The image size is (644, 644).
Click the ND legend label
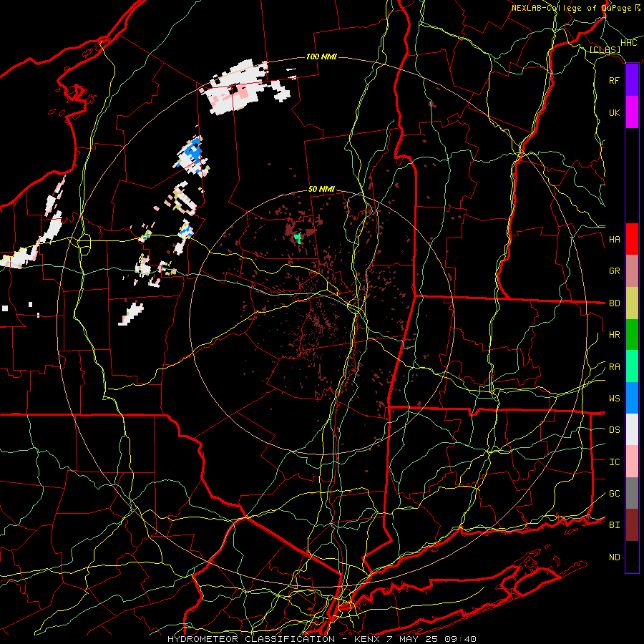(x=615, y=557)
